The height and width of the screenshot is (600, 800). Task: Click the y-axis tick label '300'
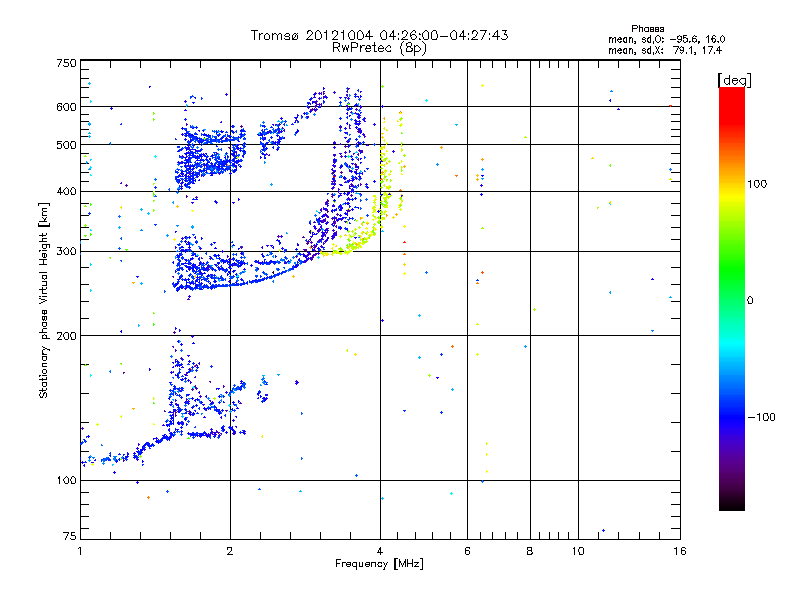(66, 251)
